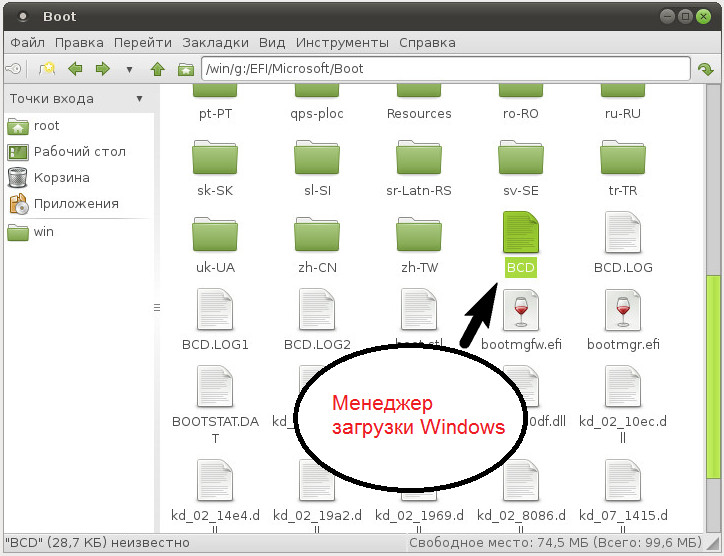
Task: Click the kd_02_1969.dll file label
Action: 419,521
